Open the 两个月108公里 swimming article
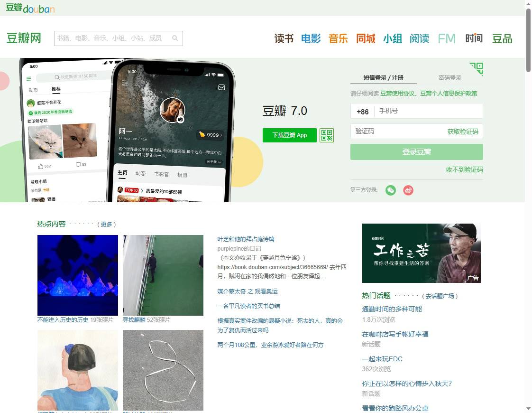Image resolution: width=532 pixels, height=413 pixels. pos(270,345)
